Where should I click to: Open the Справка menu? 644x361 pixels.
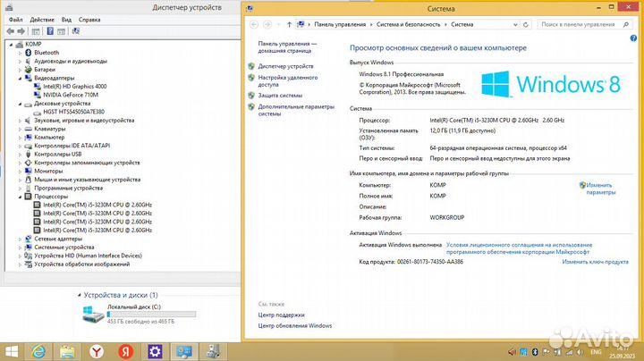click(89, 20)
